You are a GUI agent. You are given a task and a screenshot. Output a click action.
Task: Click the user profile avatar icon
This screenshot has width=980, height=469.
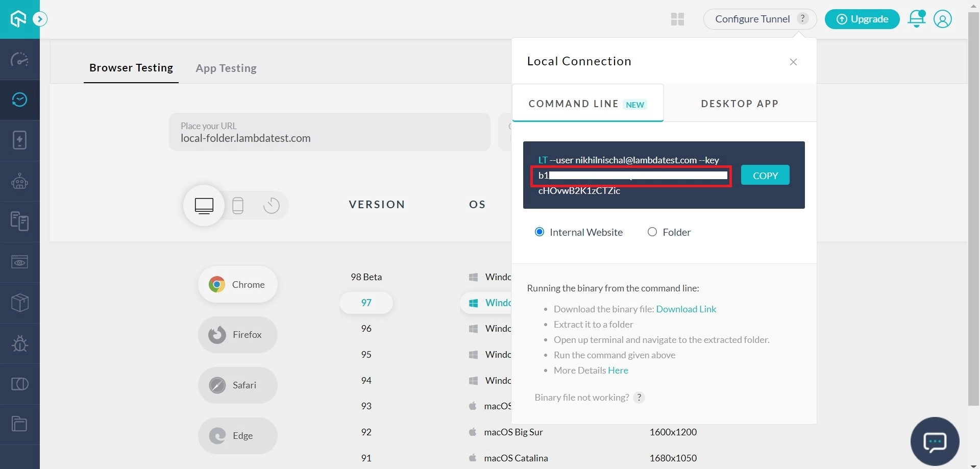[x=942, y=19]
